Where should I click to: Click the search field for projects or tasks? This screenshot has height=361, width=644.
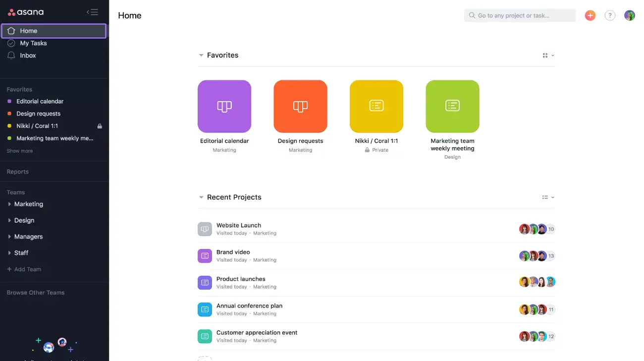519,15
